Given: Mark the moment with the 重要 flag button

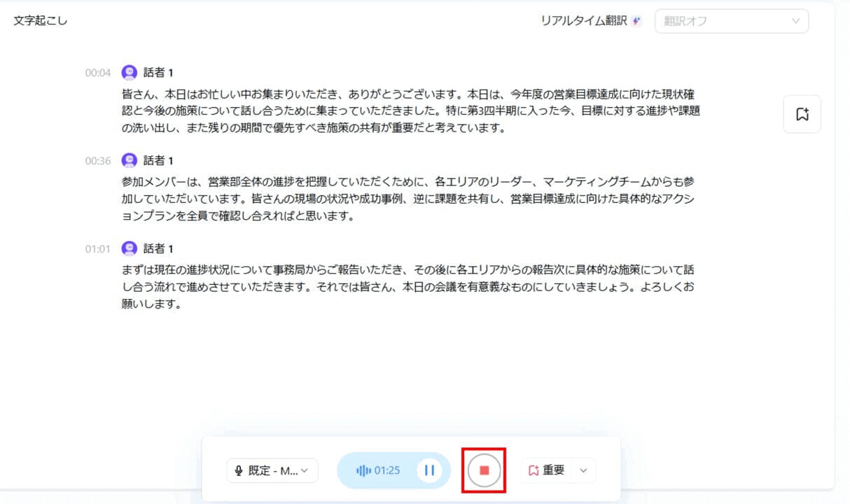Looking at the screenshot, I should pos(547,470).
